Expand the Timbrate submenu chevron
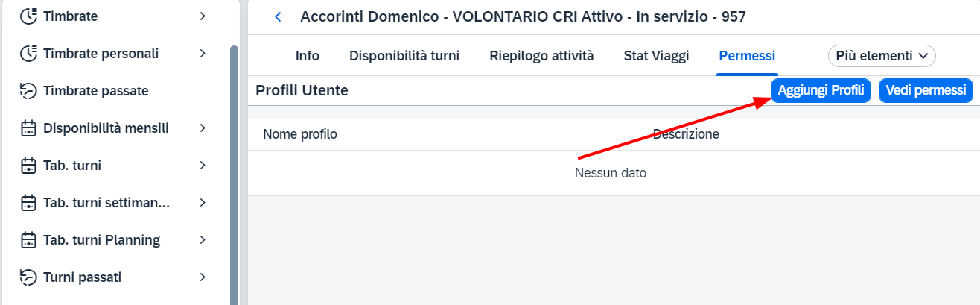 click(203, 16)
